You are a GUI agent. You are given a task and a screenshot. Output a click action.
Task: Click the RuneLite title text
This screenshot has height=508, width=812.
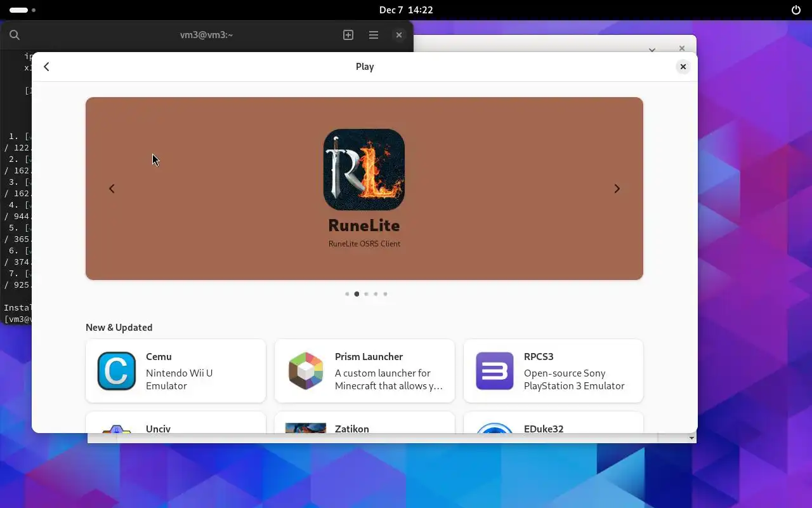364,225
